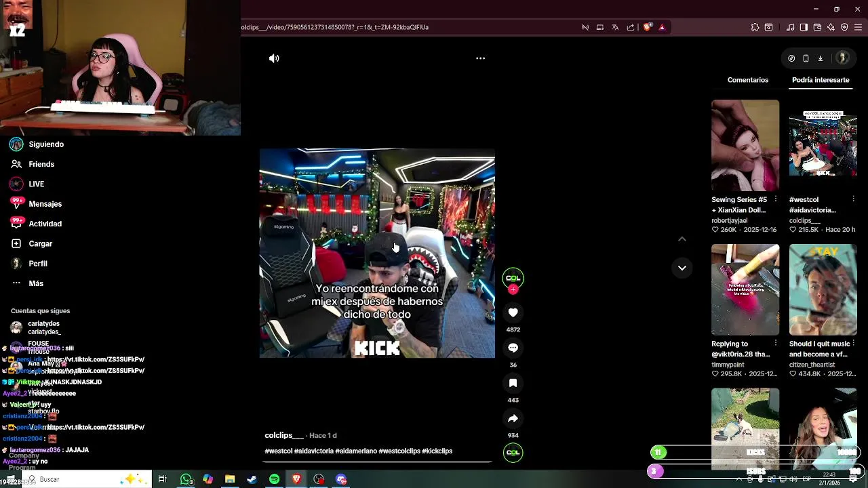The image size is (868, 488).
Task: Open the three-dot video options menu
Action: click(480, 58)
